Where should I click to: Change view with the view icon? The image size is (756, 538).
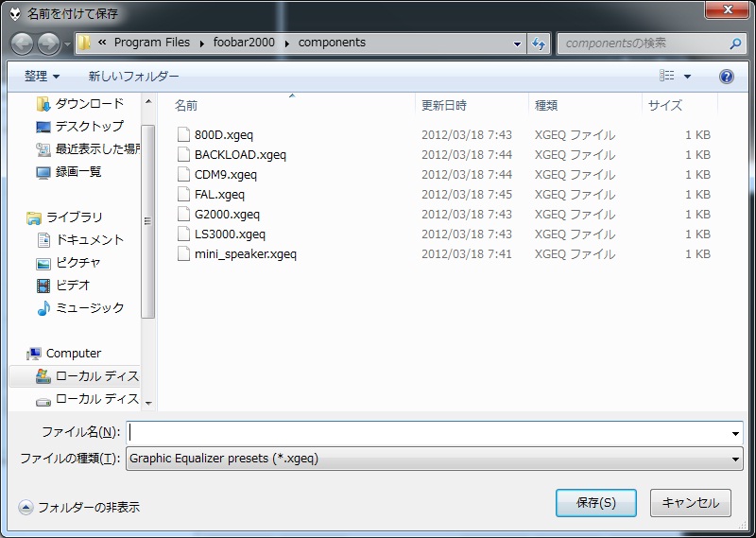coord(666,76)
